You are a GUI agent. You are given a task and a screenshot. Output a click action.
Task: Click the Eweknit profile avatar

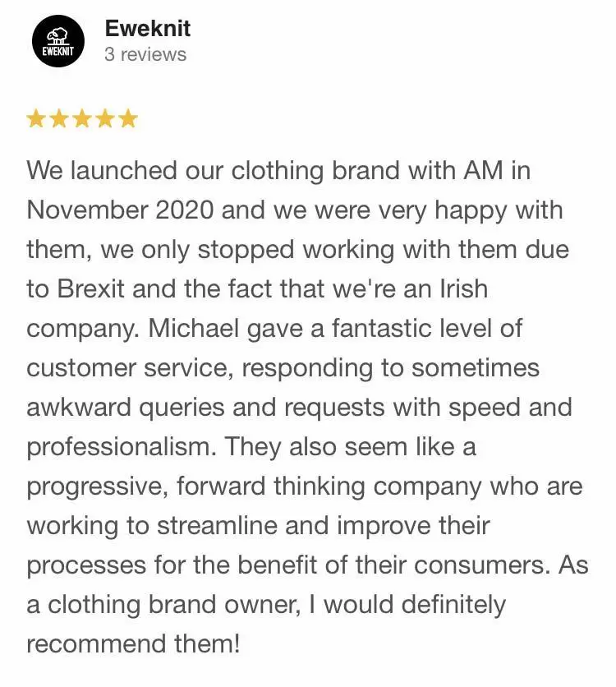coord(57,41)
